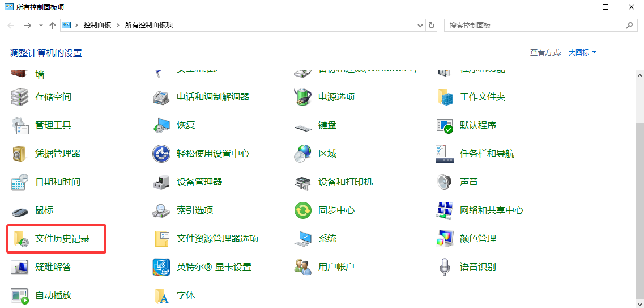Click the refresh button beside address bar
This screenshot has width=644, height=308.
pos(431,25)
